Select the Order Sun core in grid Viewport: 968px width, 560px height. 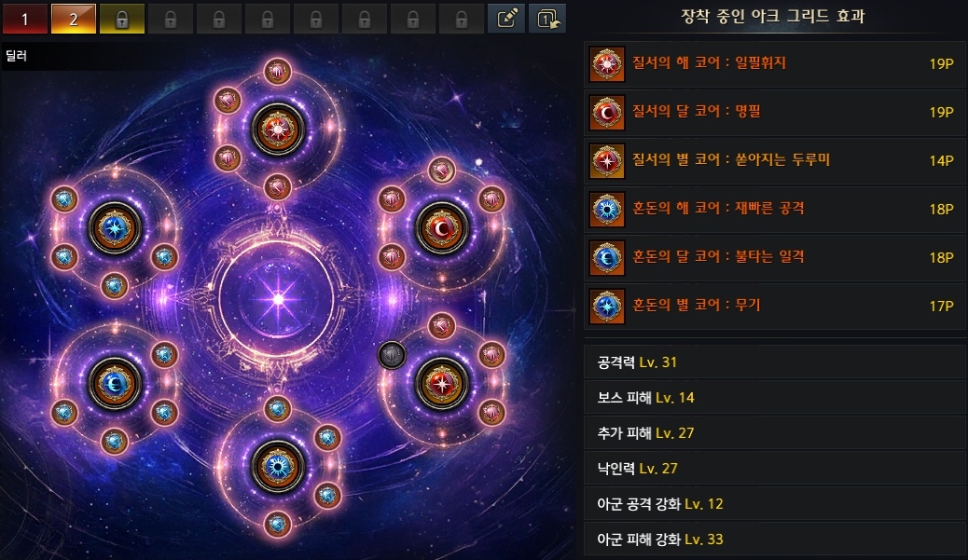click(x=278, y=130)
